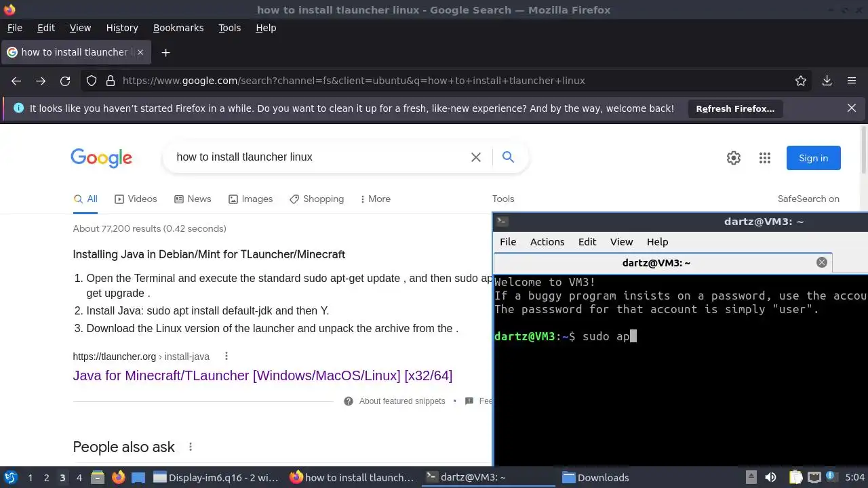Viewport: 868px width, 488px height.
Task: Launch Firefox from the panel quicklaunch icon
Action: (119, 478)
